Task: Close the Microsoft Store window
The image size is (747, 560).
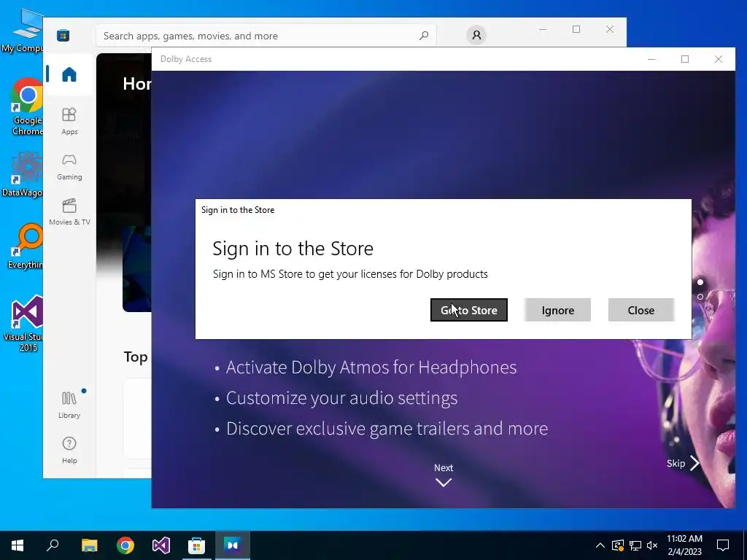Action: point(609,29)
